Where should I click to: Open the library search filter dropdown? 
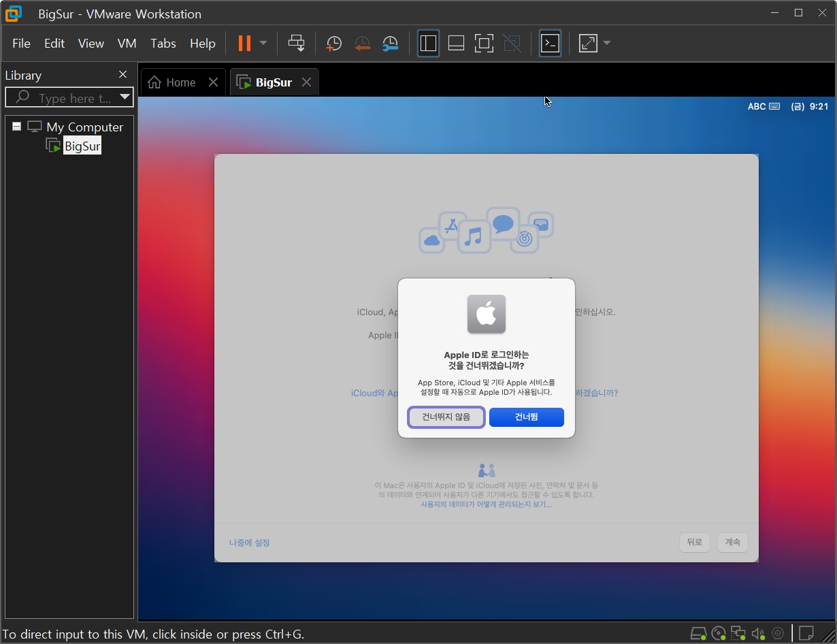pyautogui.click(x=125, y=97)
